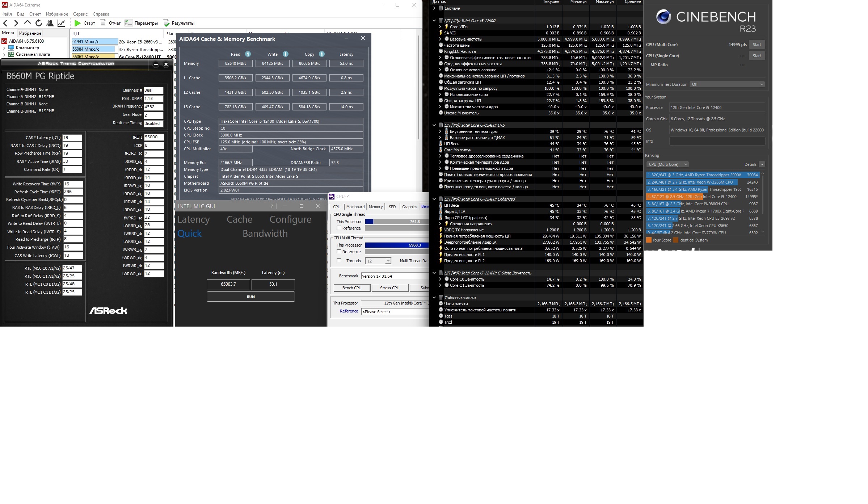Enable the CPU Single Thread Reference checkbox
Viewport: 868px width, 504px height.
[339, 228]
